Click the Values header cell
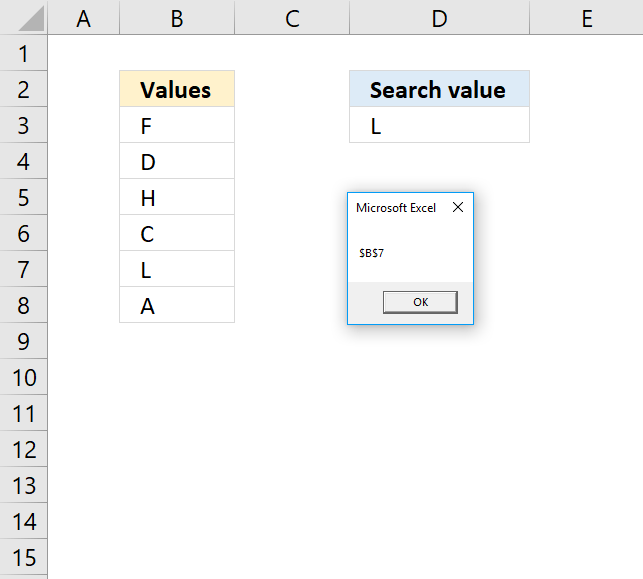643x579 pixels. tap(176, 90)
